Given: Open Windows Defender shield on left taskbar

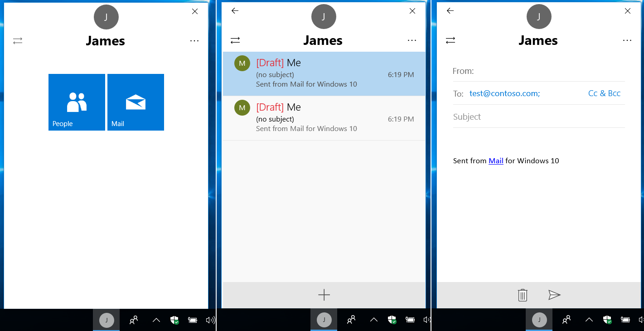Looking at the screenshot, I should [x=174, y=320].
